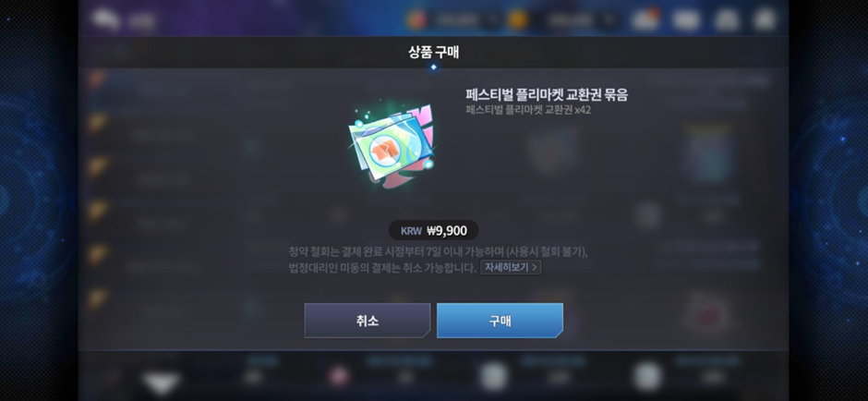Open the mailbox icon with red notification dot
868x401 pixels.
pos(645,19)
